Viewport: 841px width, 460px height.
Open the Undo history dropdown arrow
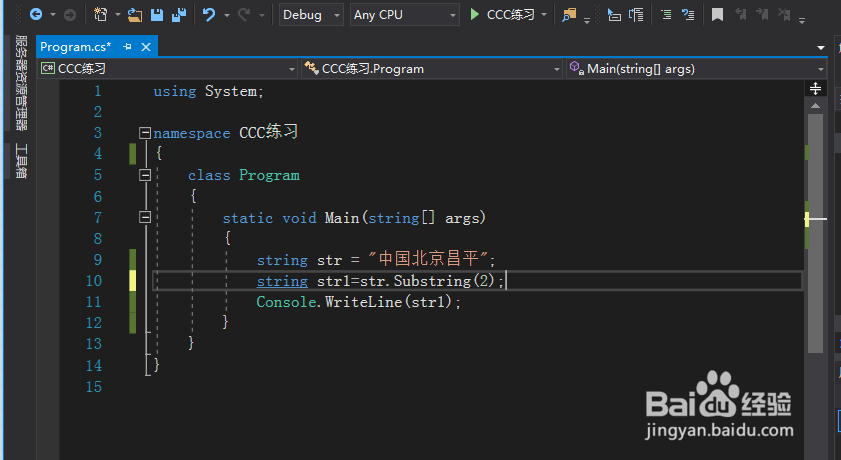click(226, 15)
